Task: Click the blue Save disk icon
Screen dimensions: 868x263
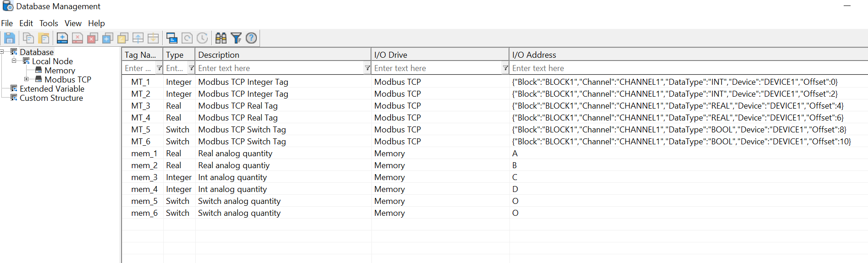Action: (x=9, y=38)
